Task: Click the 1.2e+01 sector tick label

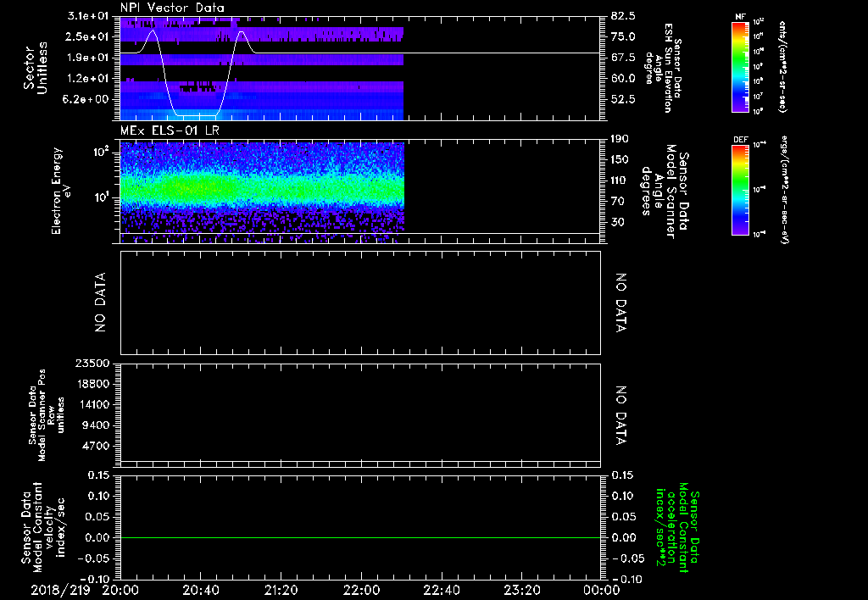Action: (88, 79)
